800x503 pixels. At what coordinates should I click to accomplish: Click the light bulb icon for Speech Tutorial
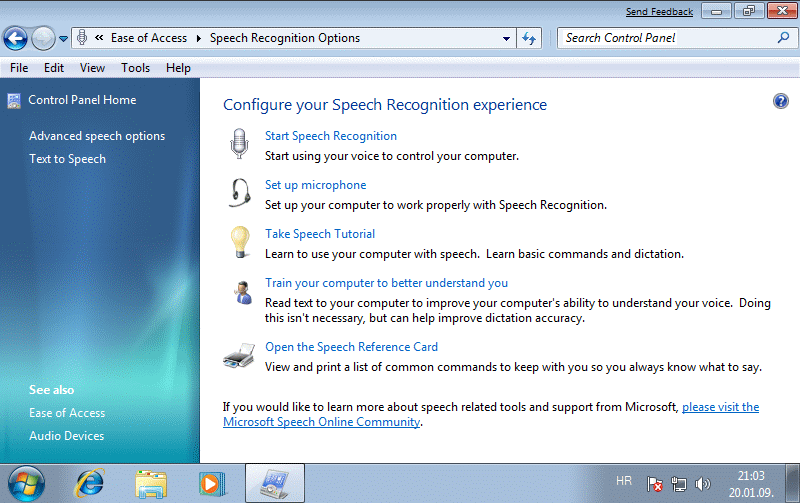pyautogui.click(x=240, y=242)
